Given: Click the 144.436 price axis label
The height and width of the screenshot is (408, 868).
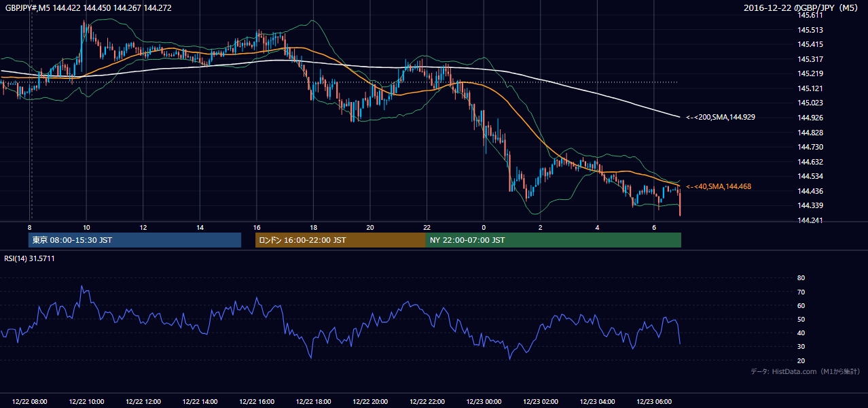Looking at the screenshot, I should [x=810, y=191].
